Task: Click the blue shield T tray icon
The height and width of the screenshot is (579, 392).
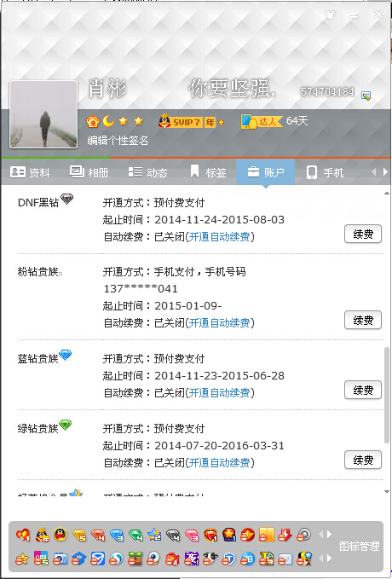Action: point(228,559)
